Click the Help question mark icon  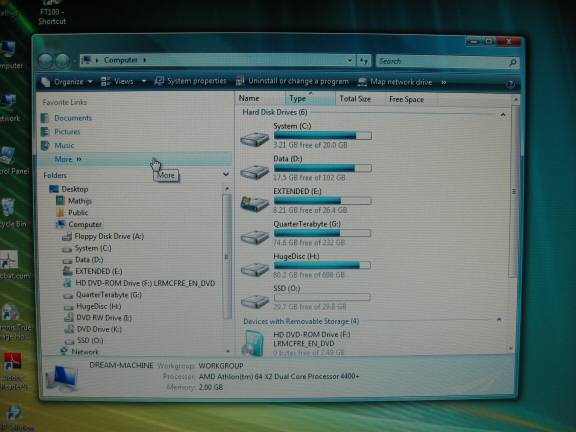pyautogui.click(x=510, y=84)
